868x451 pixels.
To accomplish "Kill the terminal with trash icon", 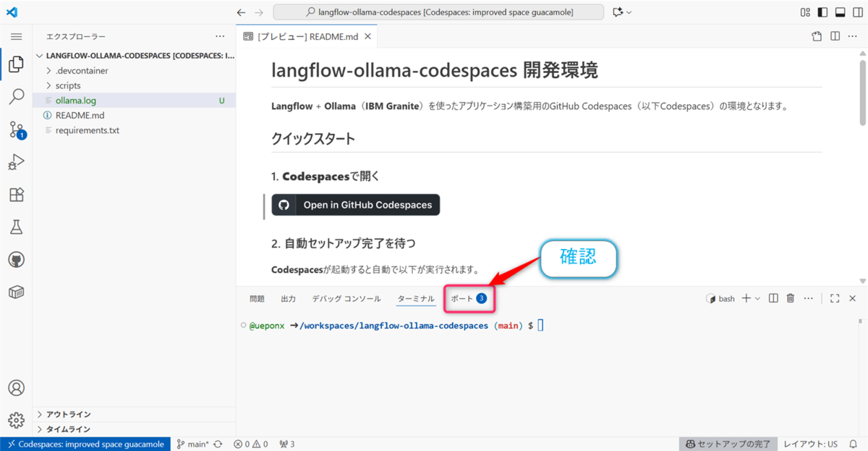I will (791, 298).
